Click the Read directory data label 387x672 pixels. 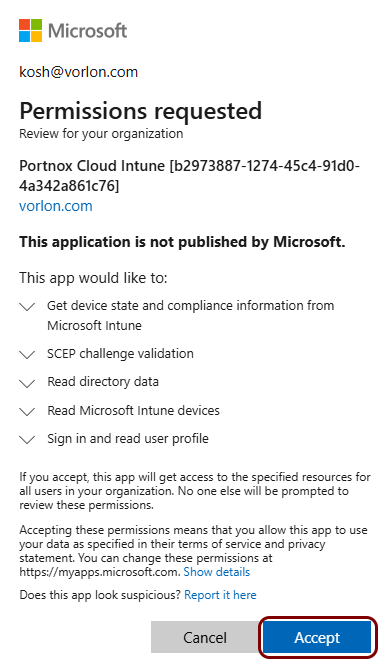(x=103, y=381)
